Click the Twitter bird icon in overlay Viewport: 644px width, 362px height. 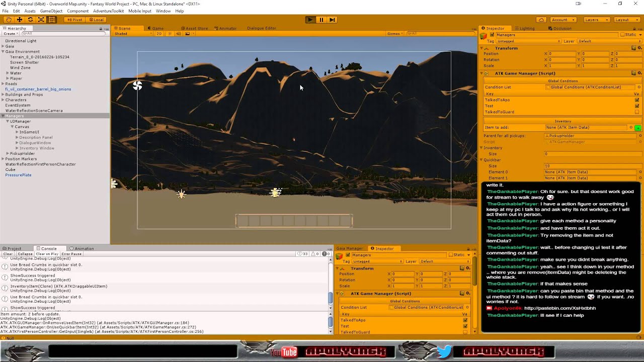pyautogui.click(x=444, y=351)
